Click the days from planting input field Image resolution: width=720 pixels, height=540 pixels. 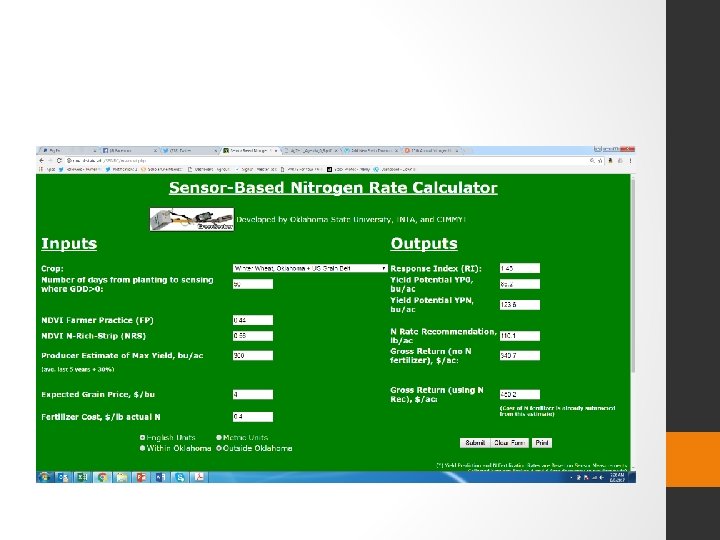pyautogui.click(x=253, y=284)
